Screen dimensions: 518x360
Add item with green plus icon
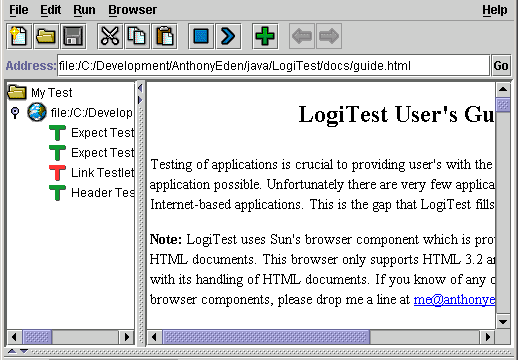pyautogui.click(x=265, y=36)
